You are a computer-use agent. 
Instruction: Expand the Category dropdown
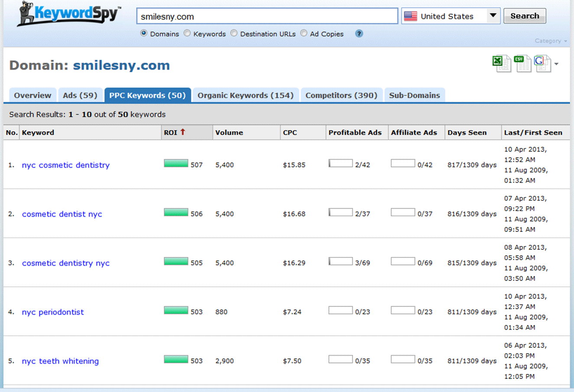[x=551, y=41]
